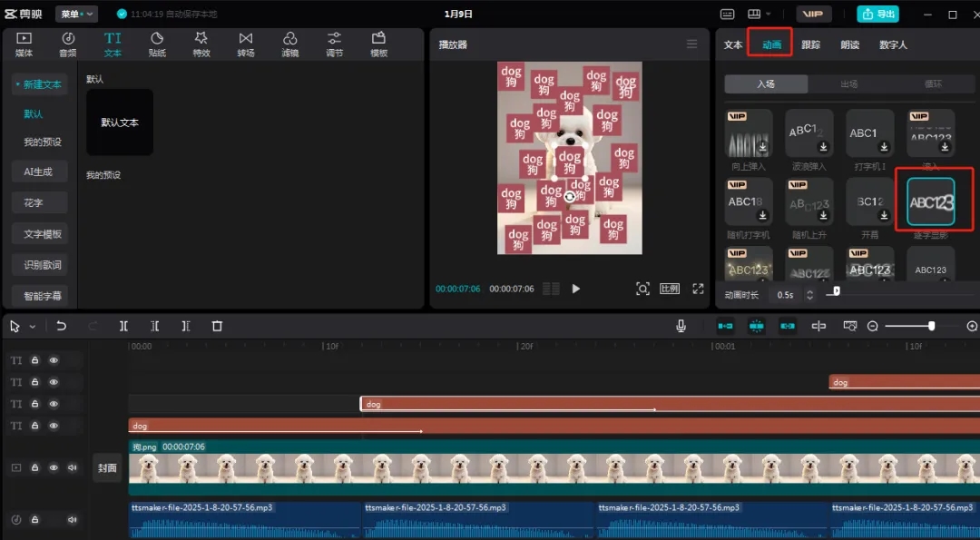The width and height of the screenshot is (980, 540).
Task: Enter fullscreen preview in the player
Action: click(x=698, y=289)
